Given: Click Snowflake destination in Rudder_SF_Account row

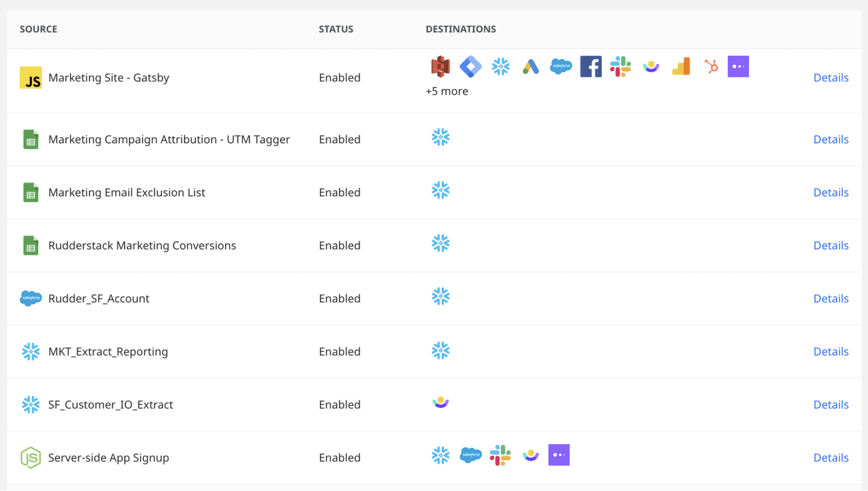Looking at the screenshot, I should point(440,296).
